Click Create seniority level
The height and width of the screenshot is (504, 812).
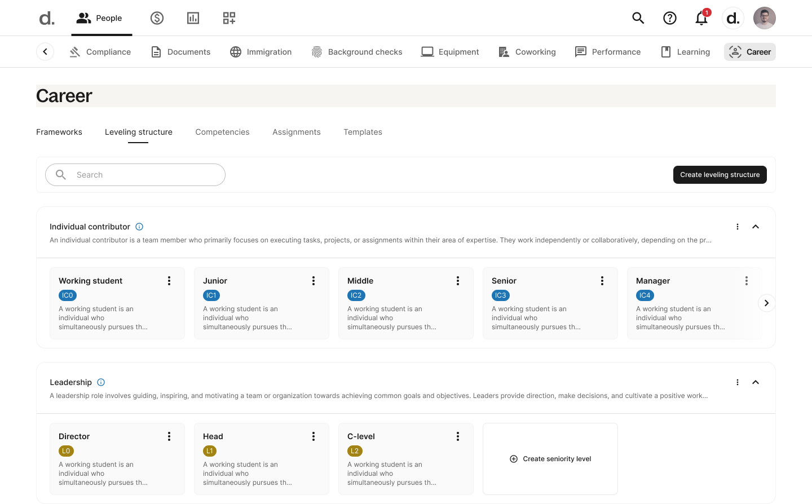[x=550, y=459]
